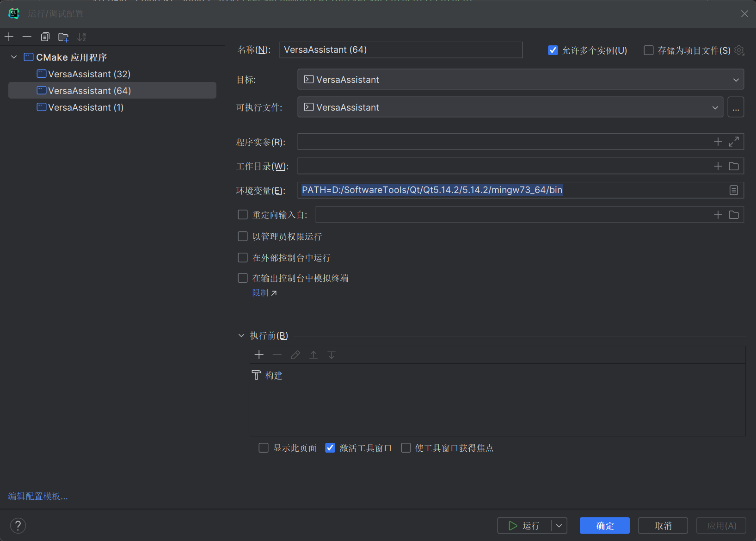
Task: Edit the before-launch task
Action: tap(295, 355)
